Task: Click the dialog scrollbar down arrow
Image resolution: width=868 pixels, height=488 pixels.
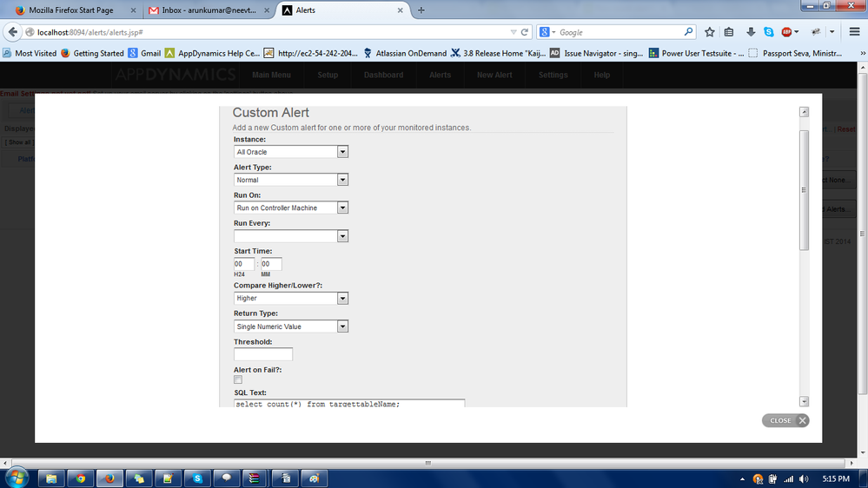Action: coord(804,401)
